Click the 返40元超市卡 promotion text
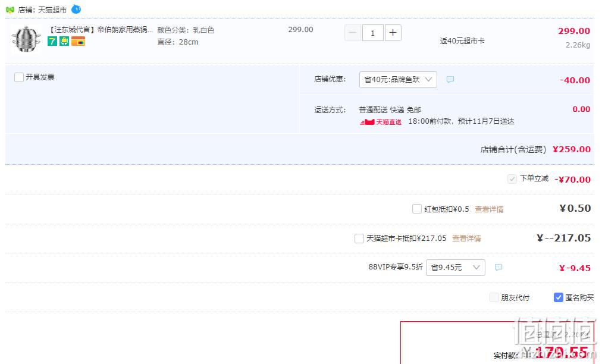This screenshot has height=364, width=602. tap(462, 40)
